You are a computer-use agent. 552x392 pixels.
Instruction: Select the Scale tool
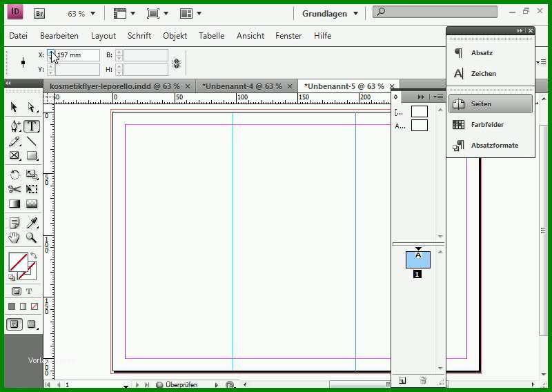(x=32, y=175)
